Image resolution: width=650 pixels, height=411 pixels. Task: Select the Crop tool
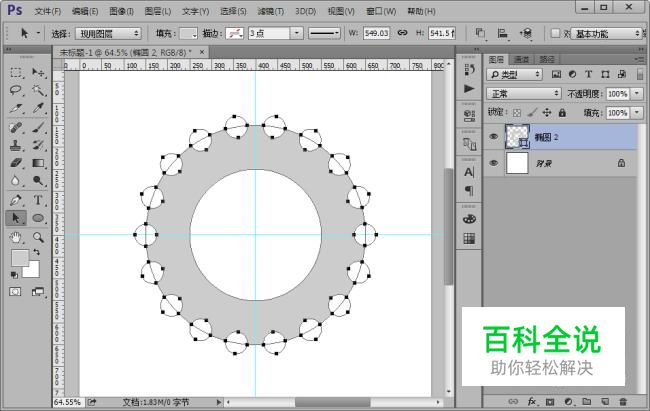(16, 108)
